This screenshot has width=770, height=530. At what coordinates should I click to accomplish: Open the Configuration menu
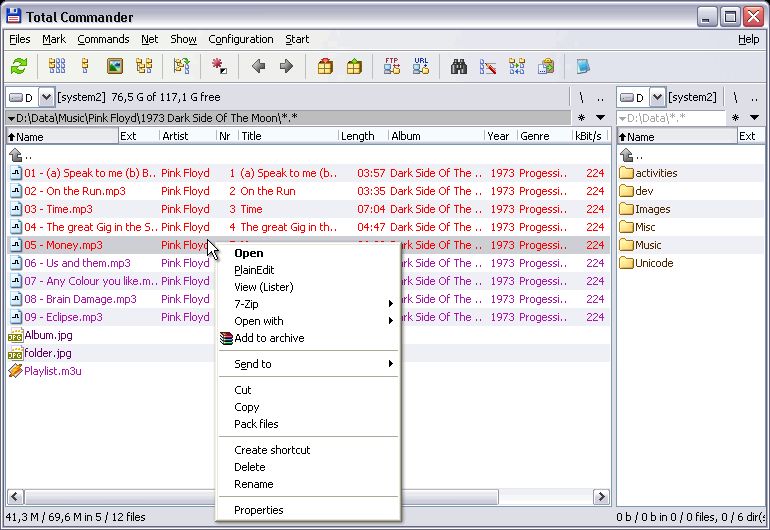(x=240, y=39)
